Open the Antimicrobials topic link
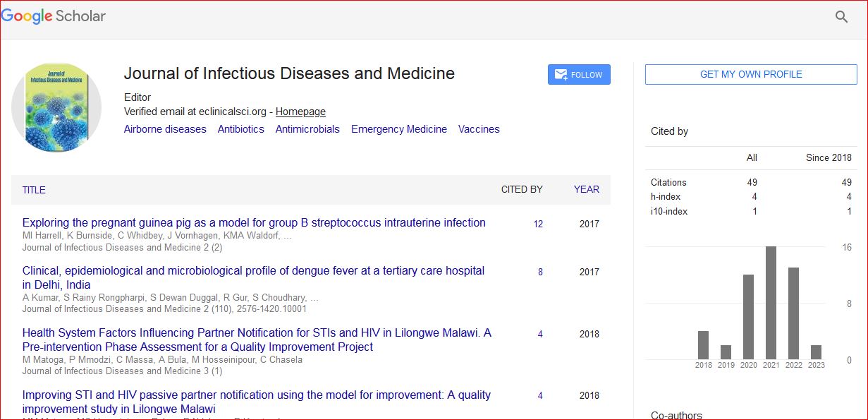This screenshot has width=868, height=420. coord(307,129)
